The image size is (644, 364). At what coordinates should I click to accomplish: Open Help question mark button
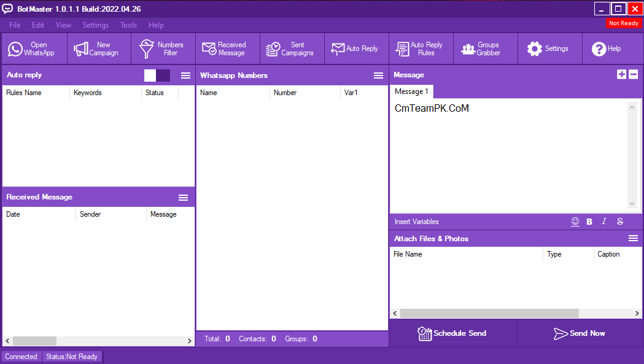coord(612,49)
